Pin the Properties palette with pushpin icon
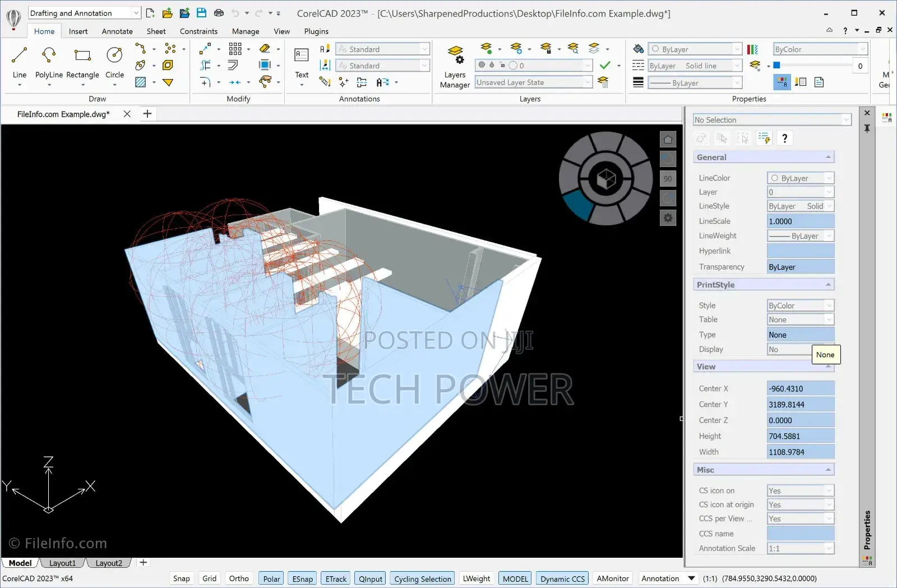The image size is (897, 588). click(867, 128)
